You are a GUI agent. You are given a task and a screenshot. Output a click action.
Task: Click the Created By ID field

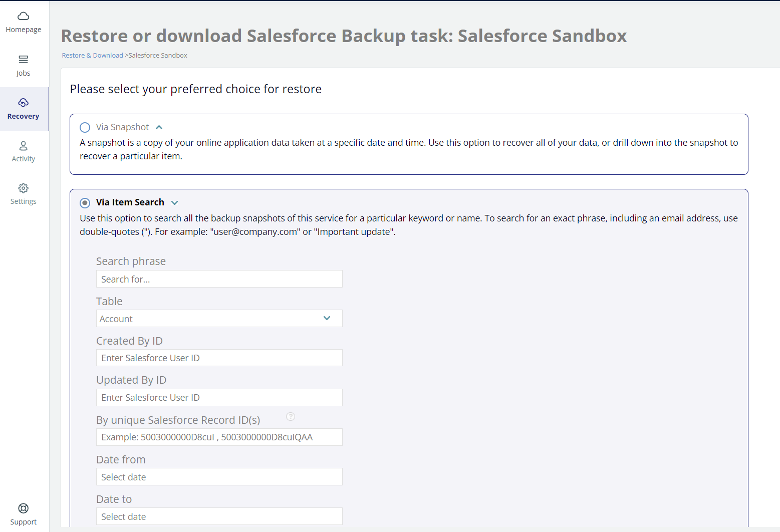pos(219,357)
